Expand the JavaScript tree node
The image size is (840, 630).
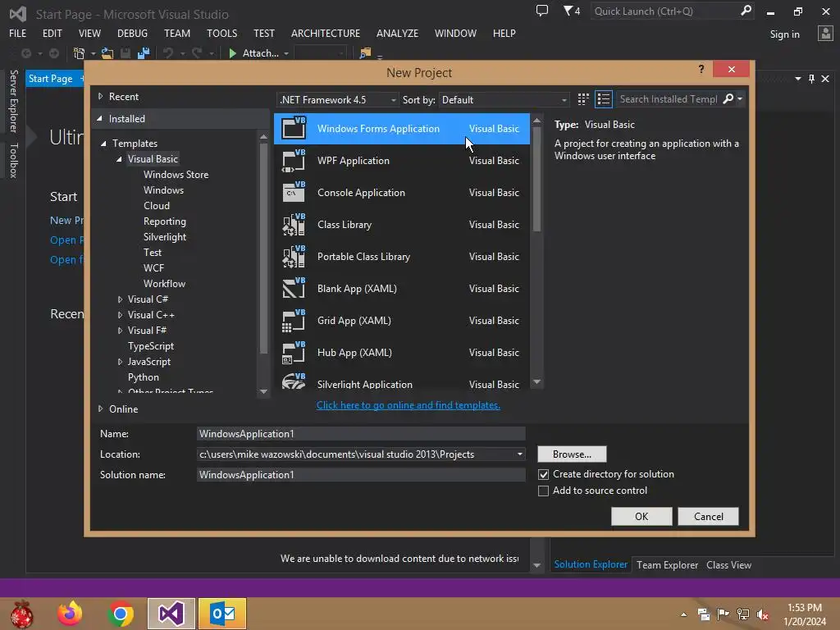(x=120, y=362)
